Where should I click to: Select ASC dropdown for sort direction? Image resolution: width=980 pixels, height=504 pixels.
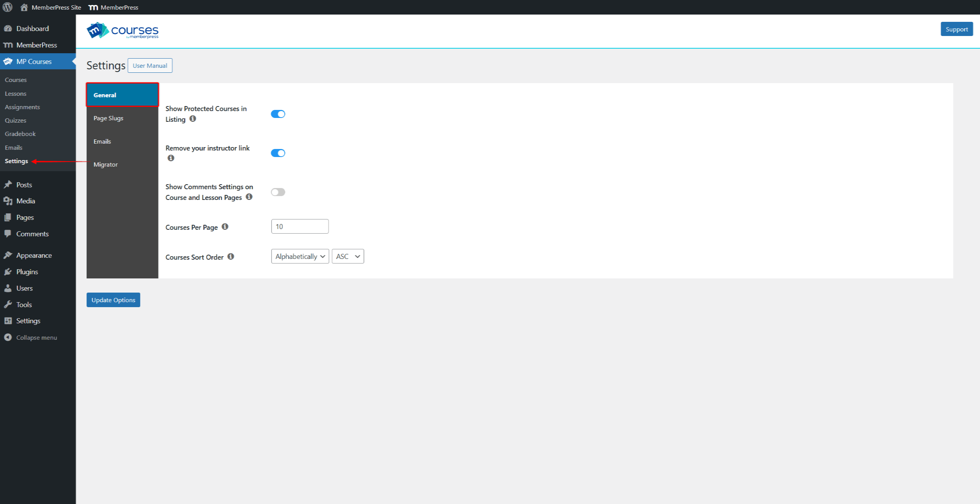348,257
